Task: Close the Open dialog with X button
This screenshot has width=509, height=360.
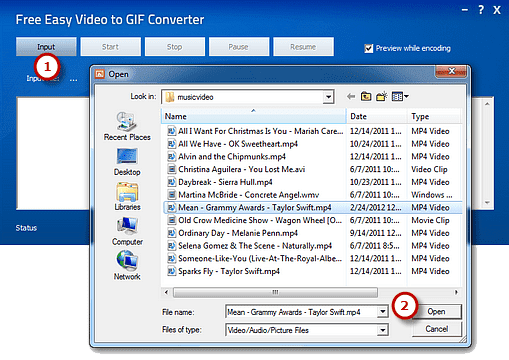Action: coord(451,71)
